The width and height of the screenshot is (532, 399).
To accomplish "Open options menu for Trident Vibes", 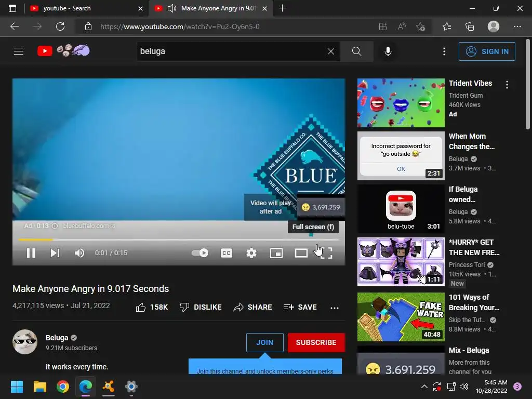I will tap(507, 85).
